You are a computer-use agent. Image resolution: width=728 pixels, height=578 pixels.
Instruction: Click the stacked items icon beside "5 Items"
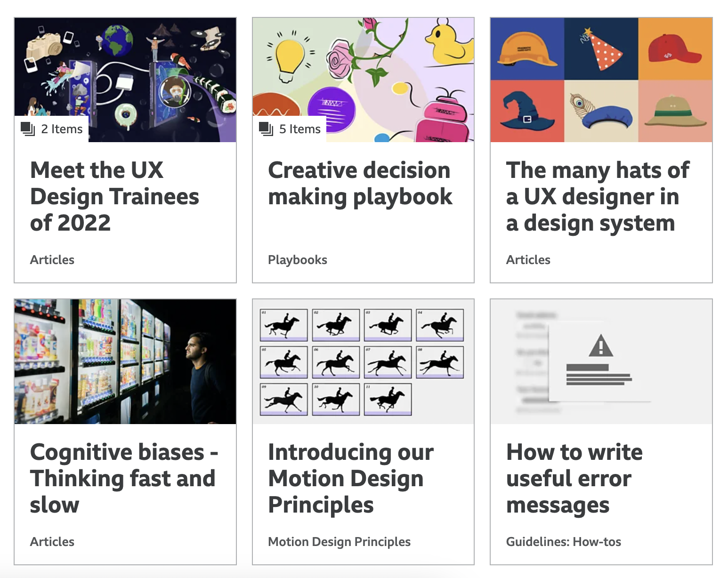pyautogui.click(x=267, y=129)
